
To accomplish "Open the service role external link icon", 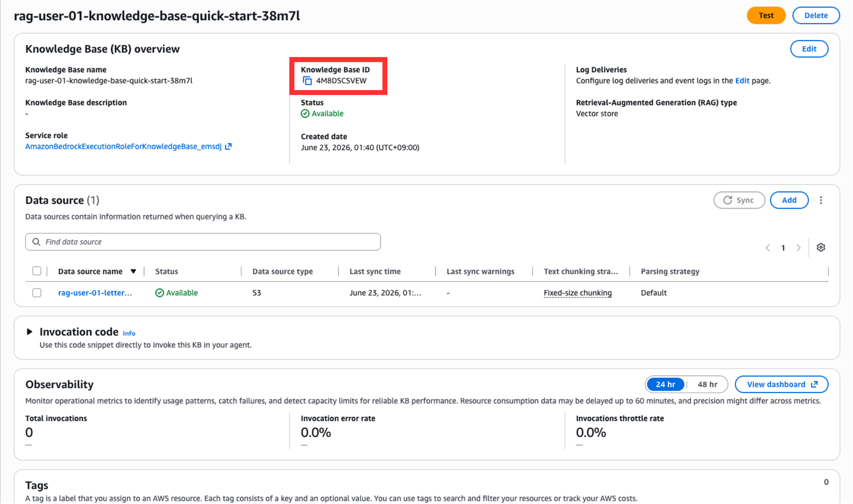I will pyautogui.click(x=228, y=147).
